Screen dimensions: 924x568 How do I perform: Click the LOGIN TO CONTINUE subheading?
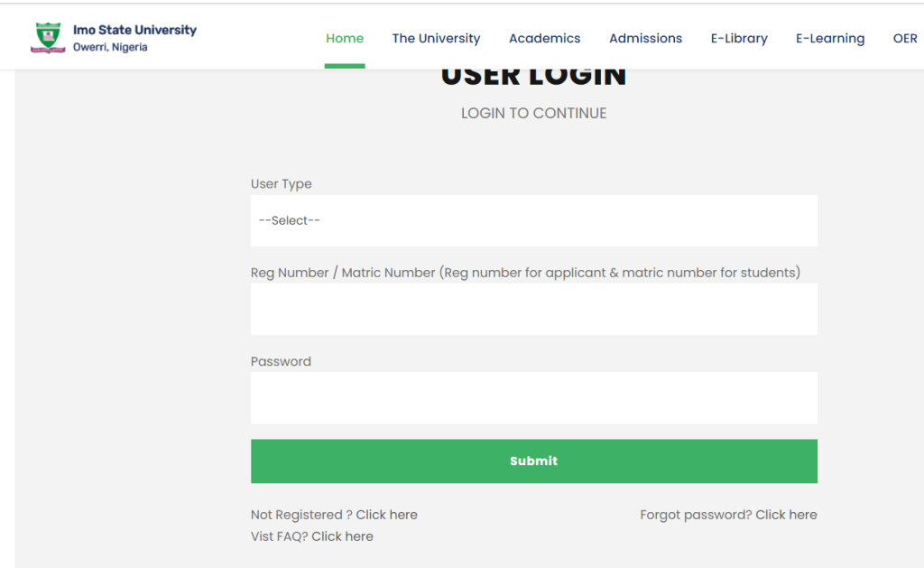pyautogui.click(x=533, y=113)
